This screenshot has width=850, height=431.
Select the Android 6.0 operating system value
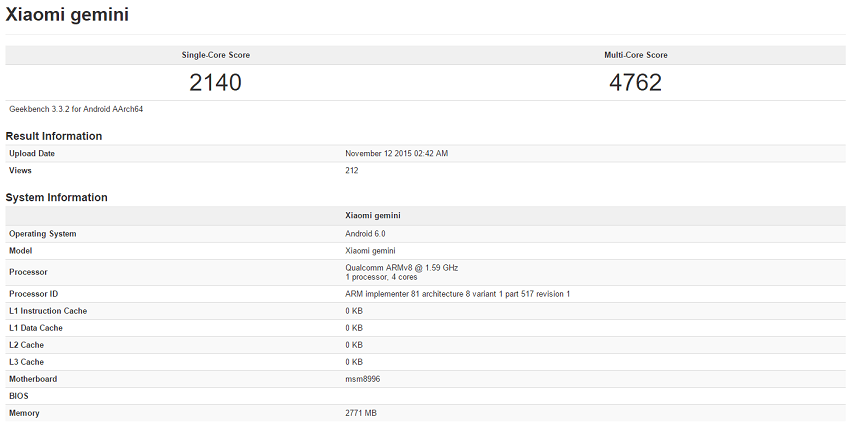tap(365, 233)
